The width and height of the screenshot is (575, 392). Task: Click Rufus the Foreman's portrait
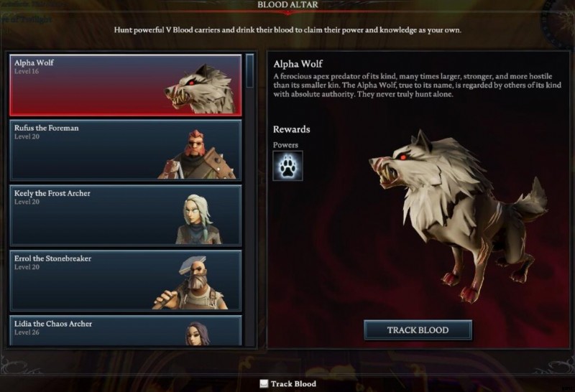tap(198, 154)
